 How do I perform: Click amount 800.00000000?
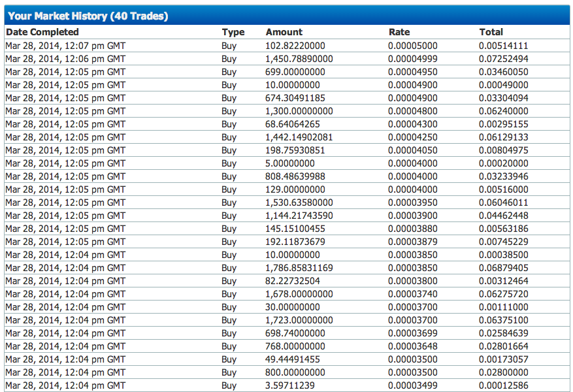pos(295,372)
